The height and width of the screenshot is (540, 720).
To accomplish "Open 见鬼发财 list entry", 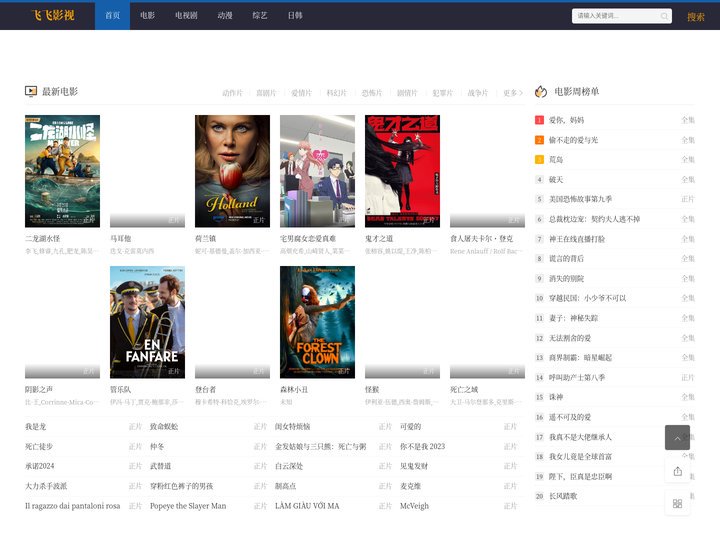I will tap(414, 466).
